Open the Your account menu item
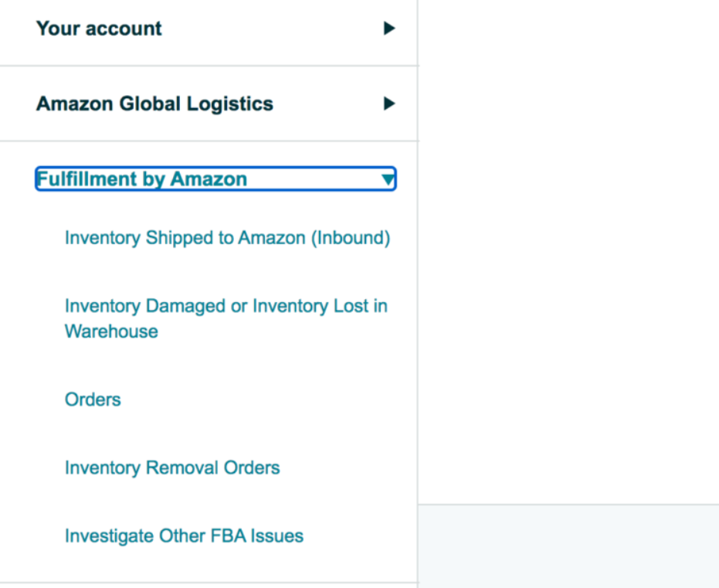Viewport: 719px width, 588px height. coord(98,29)
